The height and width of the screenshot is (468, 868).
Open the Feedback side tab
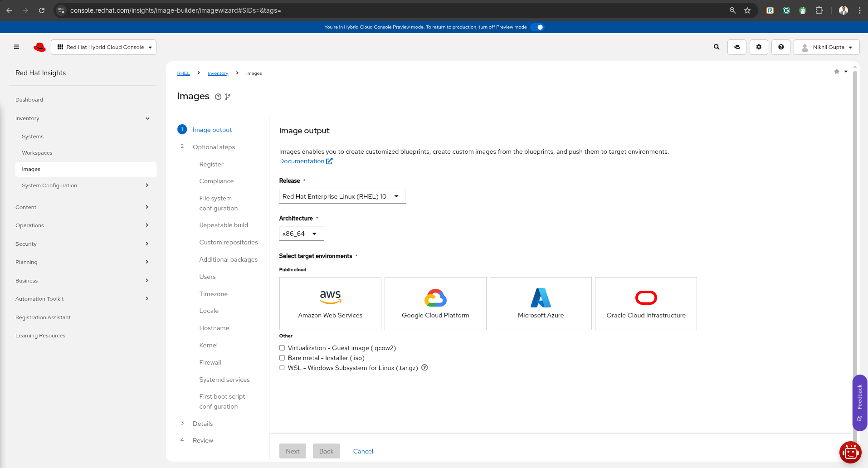click(860, 403)
